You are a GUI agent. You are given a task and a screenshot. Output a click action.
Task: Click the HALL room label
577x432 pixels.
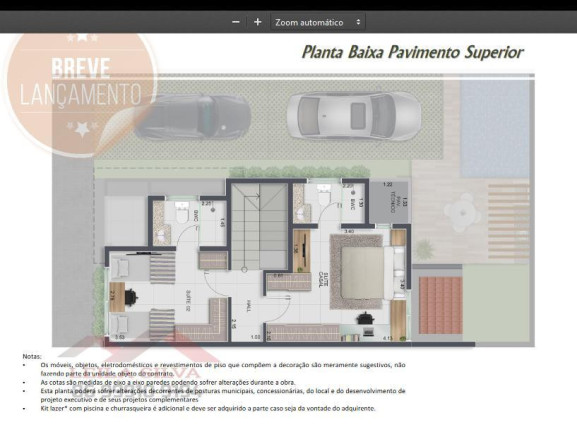(x=249, y=306)
